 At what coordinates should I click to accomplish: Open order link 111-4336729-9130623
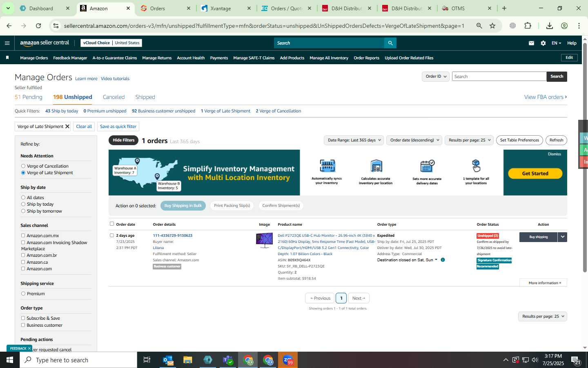[x=172, y=236]
